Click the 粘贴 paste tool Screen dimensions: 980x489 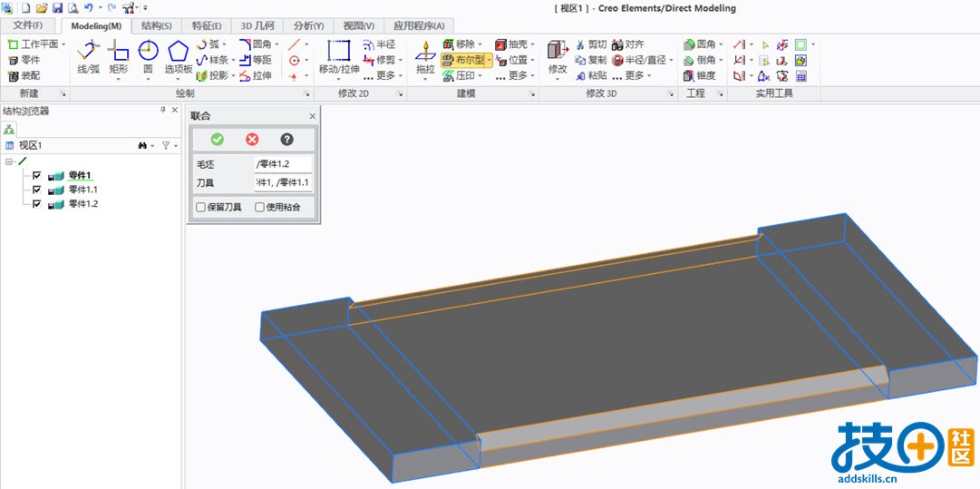tap(590, 75)
